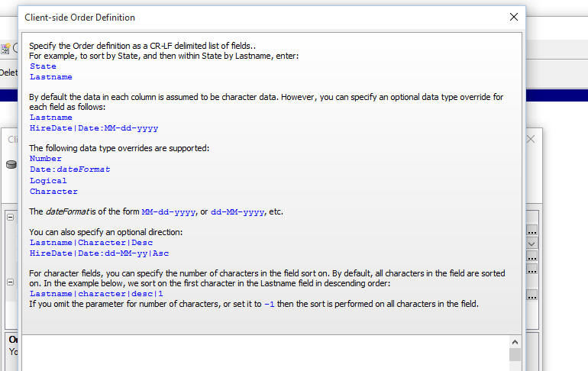Collapse the first property group minus box
588x371 pixels.
[x=11, y=217]
